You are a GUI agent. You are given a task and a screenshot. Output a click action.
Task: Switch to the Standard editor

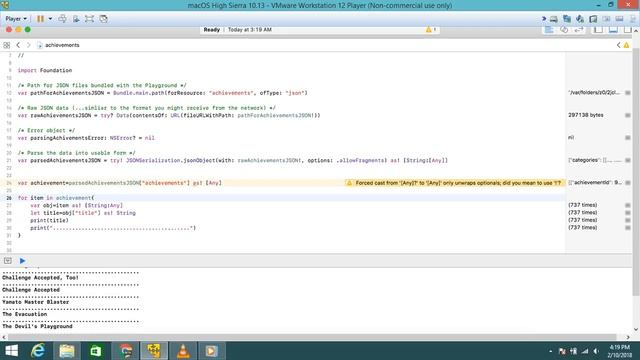pyautogui.click(x=549, y=29)
